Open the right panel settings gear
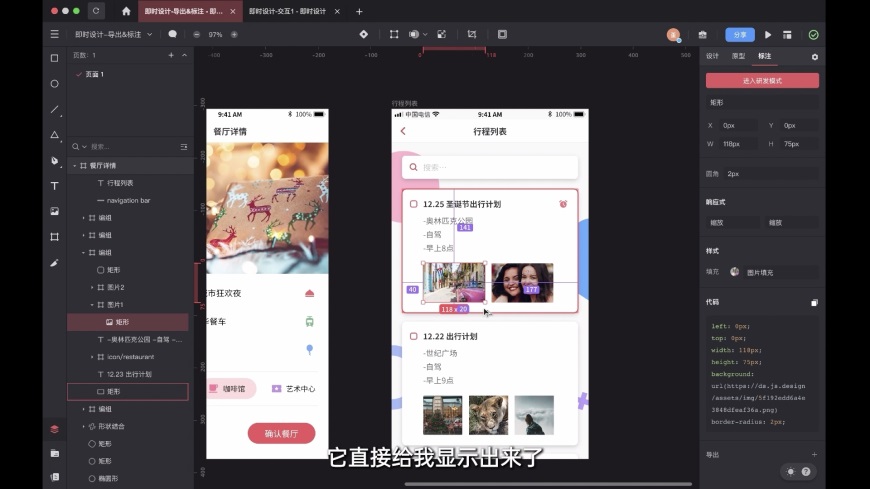Image resolution: width=870 pixels, height=489 pixels. tap(815, 57)
